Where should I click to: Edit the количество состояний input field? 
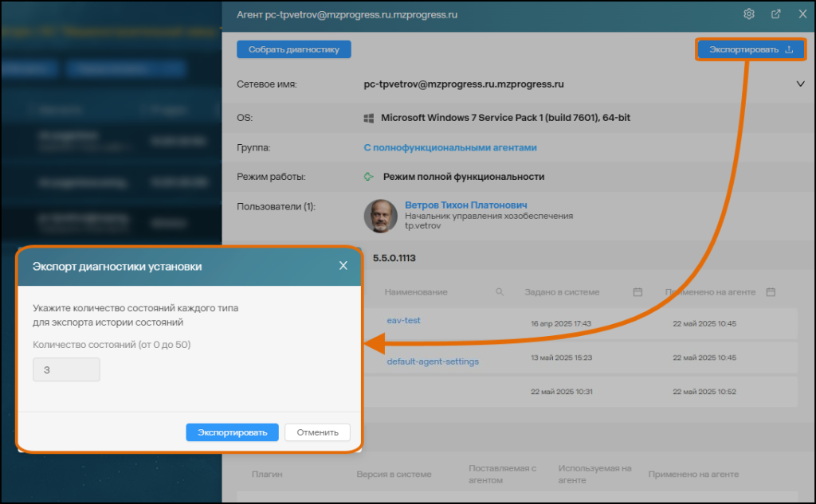click(66, 369)
